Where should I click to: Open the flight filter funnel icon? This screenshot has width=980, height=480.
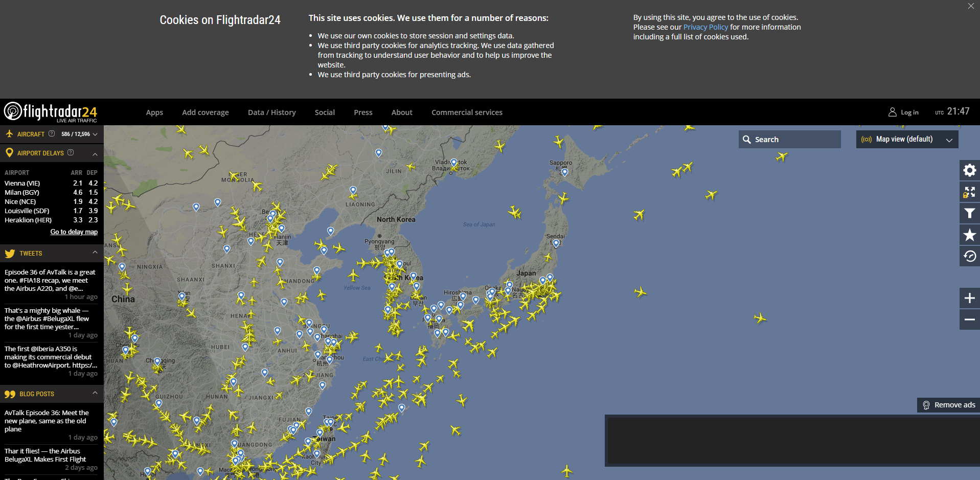pos(969,214)
